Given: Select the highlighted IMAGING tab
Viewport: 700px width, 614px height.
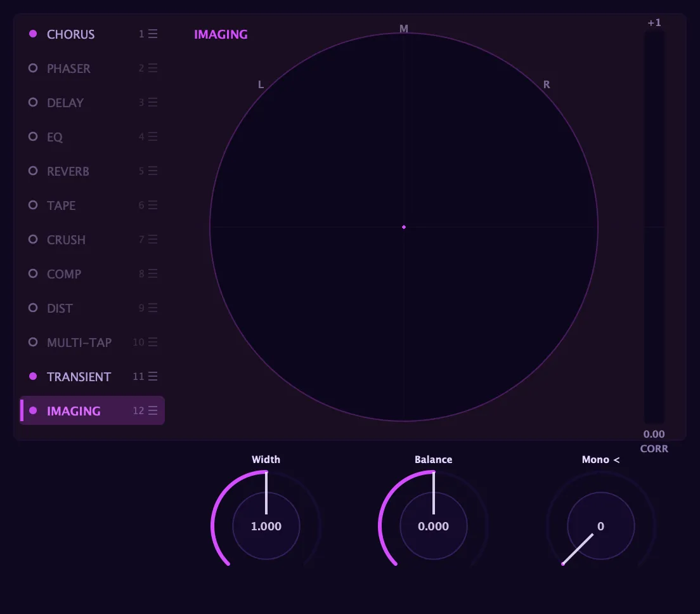Looking at the screenshot, I should tap(92, 410).
